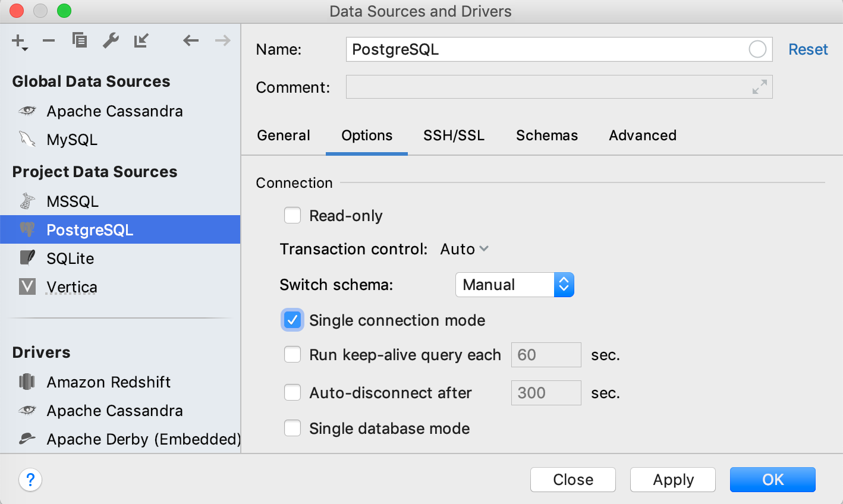Click the MSSQL icon in project sources
Image resolution: width=843 pixels, height=504 pixels.
tap(27, 201)
